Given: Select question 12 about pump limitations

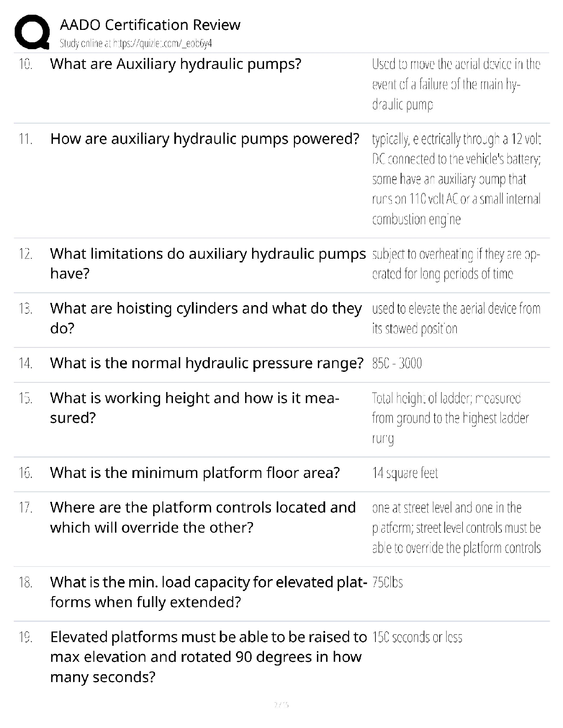Looking at the screenshot, I should tap(208, 263).
